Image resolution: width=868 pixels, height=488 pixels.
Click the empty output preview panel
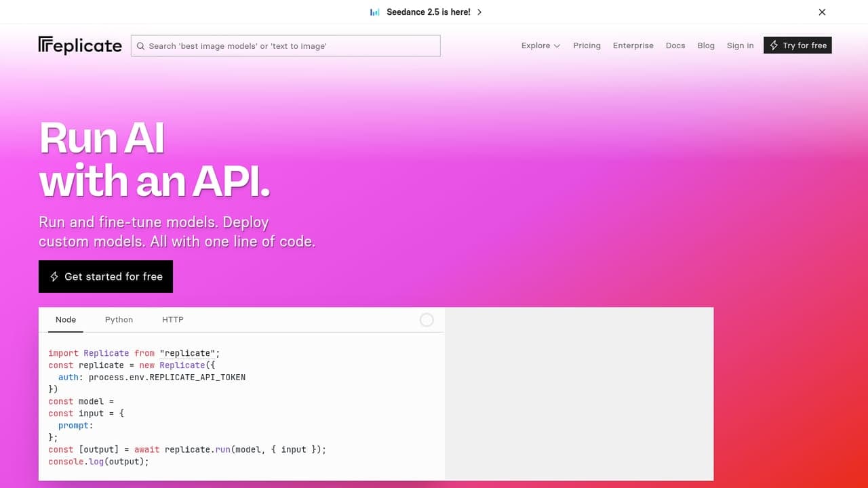[x=579, y=394]
